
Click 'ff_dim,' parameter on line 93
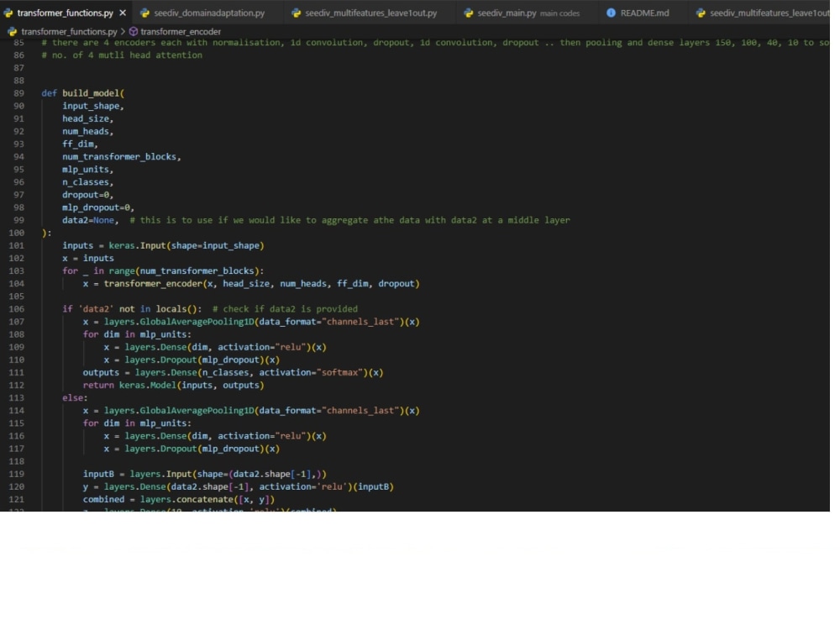coord(81,144)
